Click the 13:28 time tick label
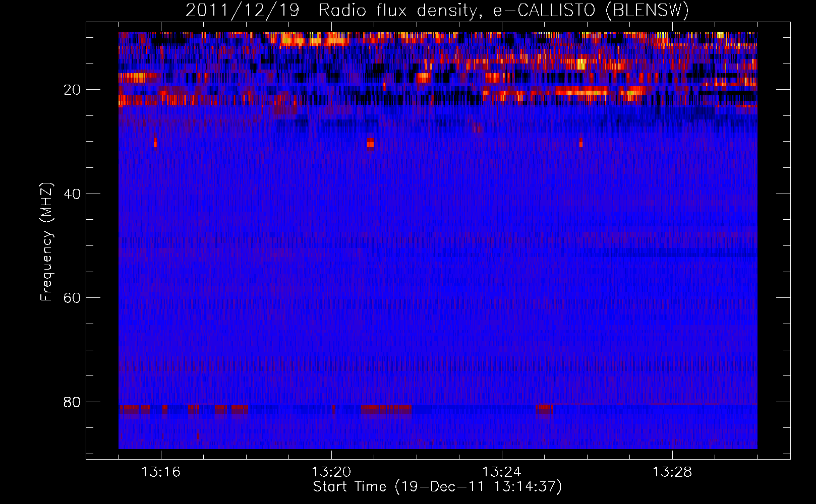This screenshot has height=504, width=816. [x=672, y=472]
